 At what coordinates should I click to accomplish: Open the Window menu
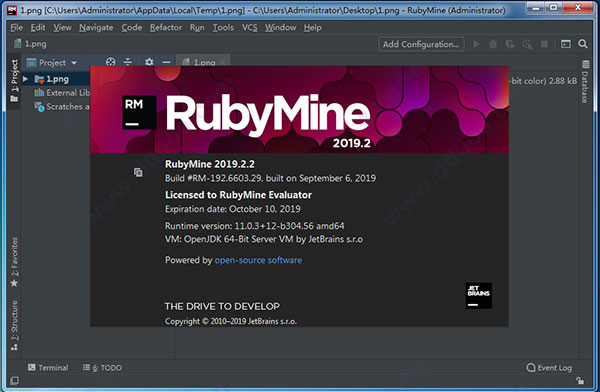[280, 28]
